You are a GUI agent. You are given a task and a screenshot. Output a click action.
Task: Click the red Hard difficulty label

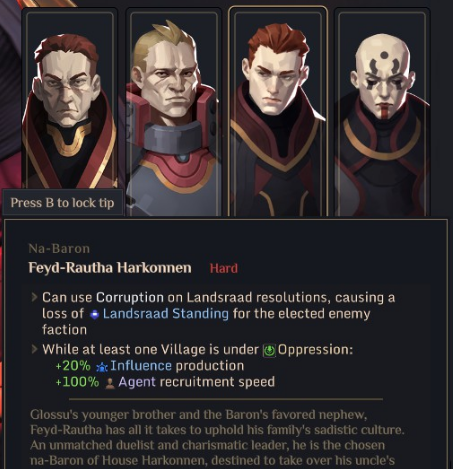(x=224, y=268)
